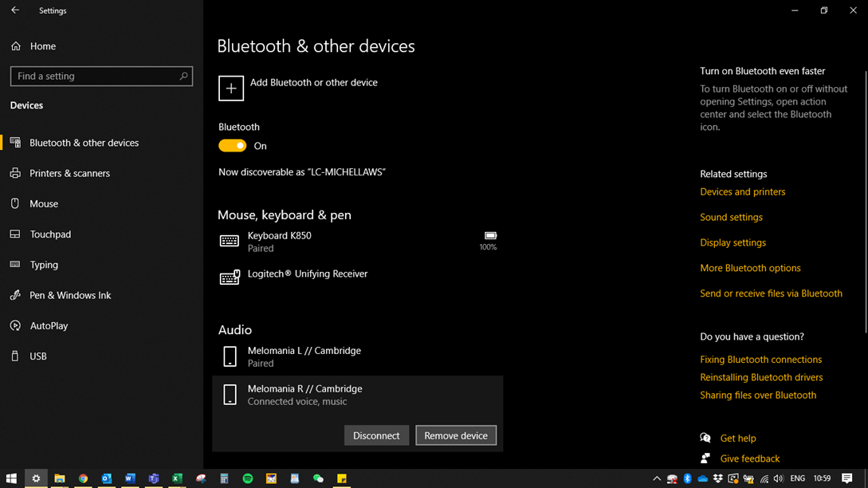
Task: Select the Keyboard K850 device
Action: click(x=279, y=242)
